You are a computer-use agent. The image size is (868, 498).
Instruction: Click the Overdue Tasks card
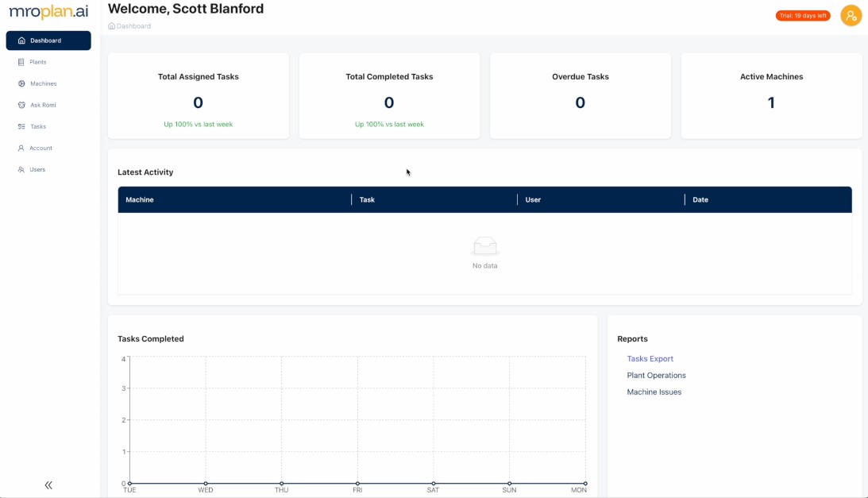point(581,96)
